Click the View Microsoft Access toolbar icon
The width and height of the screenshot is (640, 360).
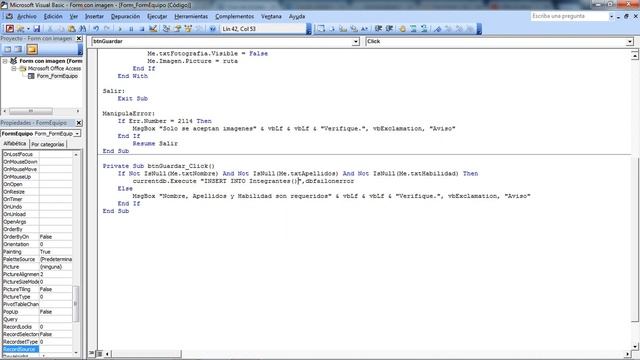point(9,29)
